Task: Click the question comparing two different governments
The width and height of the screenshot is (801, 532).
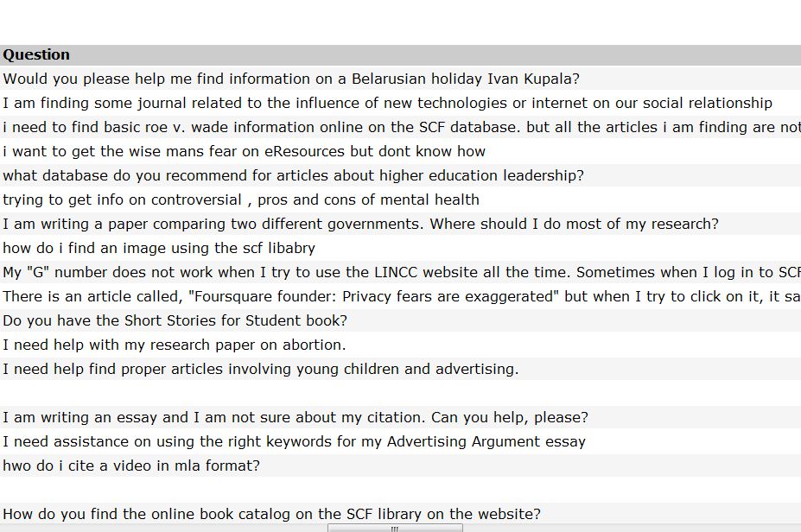Action: (x=360, y=225)
